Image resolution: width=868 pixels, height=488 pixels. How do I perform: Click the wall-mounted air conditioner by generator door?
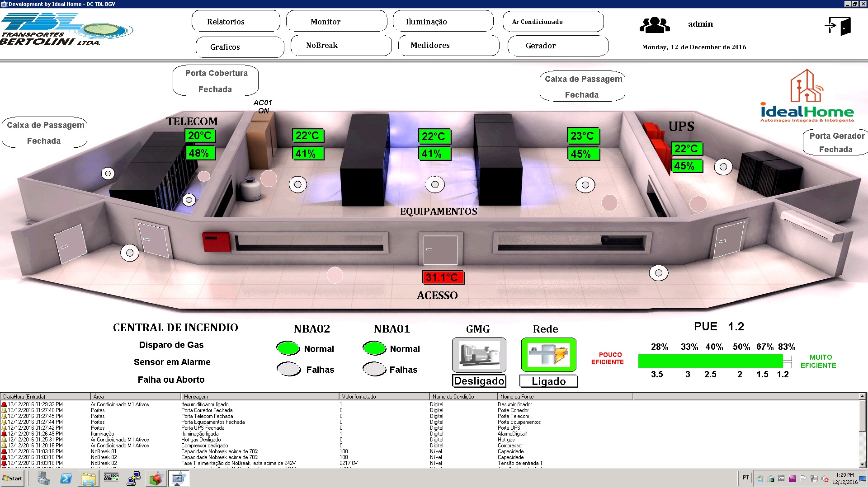[812, 225]
